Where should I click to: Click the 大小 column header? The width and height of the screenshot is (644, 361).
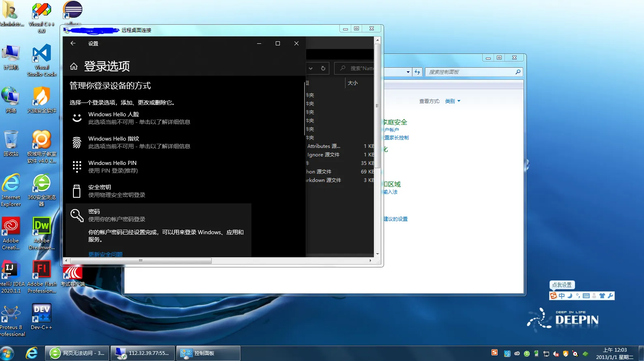[x=353, y=83]
